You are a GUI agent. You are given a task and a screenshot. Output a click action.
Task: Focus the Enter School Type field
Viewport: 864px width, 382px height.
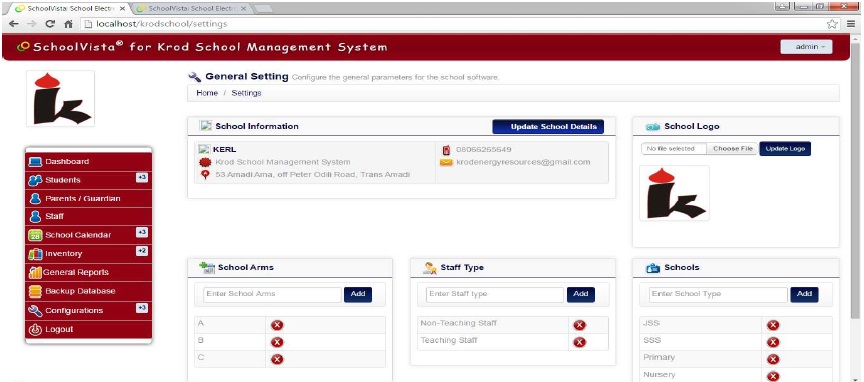[718, 294]
